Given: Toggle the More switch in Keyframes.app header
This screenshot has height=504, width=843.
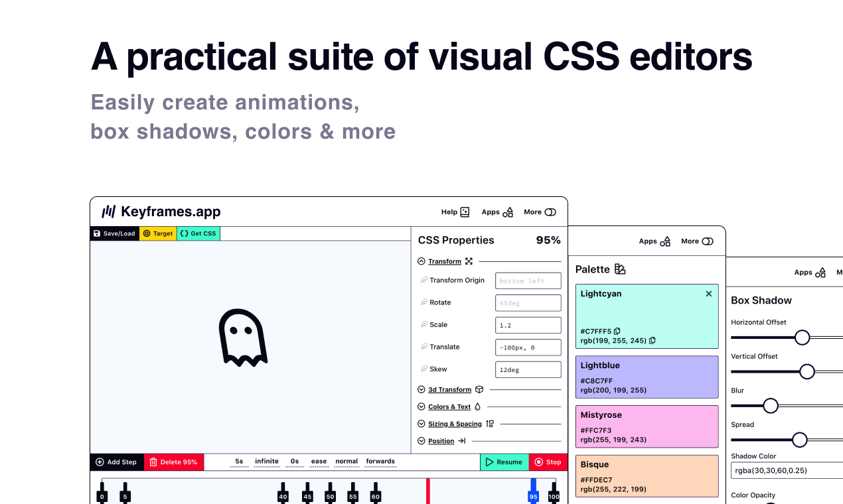Looking at the screenshot, I should [x=550, y=212].
